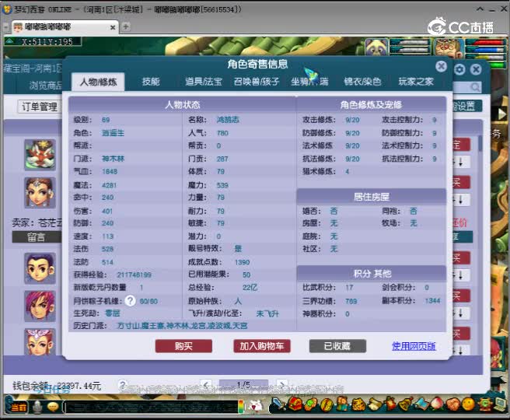510x420 pixels.
Task: Click the right-pointing arrow on right edge
Action: pos(502,114)
